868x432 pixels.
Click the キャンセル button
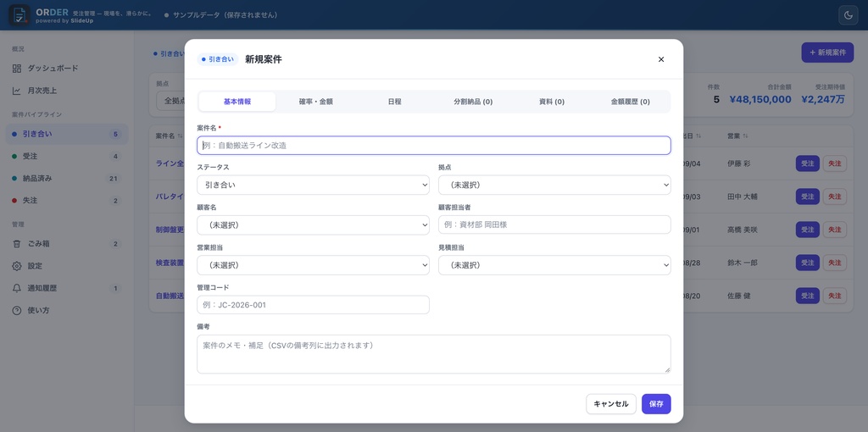611,404
